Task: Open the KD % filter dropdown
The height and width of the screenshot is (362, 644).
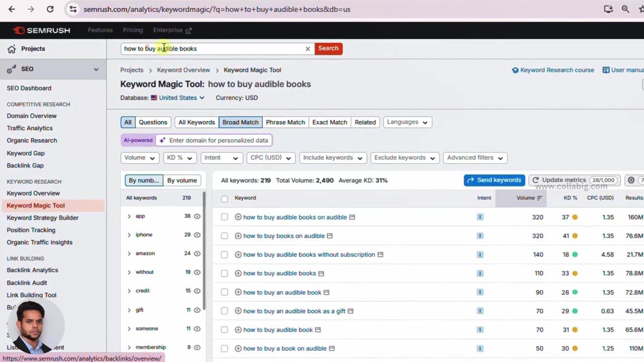Action: (180, 158)
